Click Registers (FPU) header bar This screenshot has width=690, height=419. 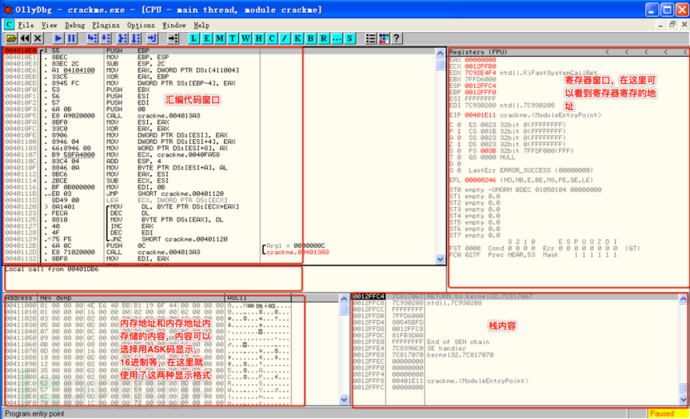(x=569, y=52)
